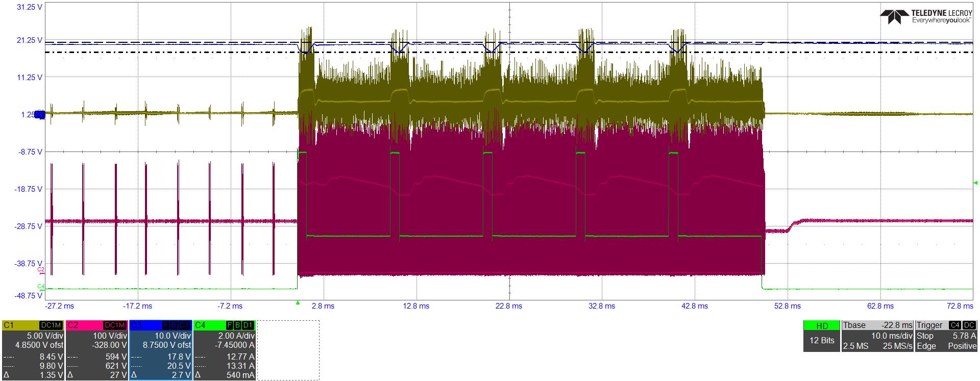The width and height of the screenshot is (980, 381).
Task: Click the Positive slope text
Action: (963, 346)
